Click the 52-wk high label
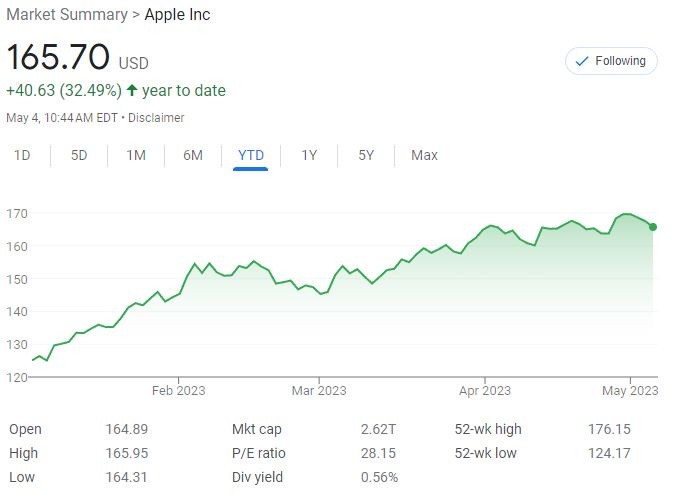 point(488,429)
